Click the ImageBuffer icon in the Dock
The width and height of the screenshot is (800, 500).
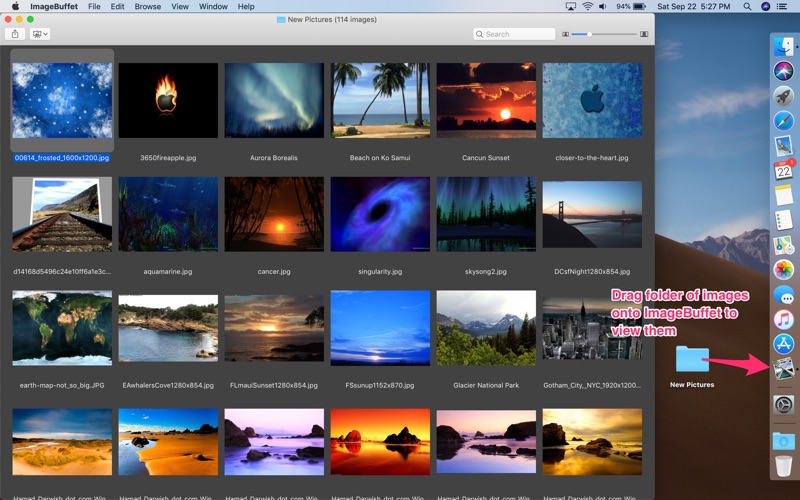point(784,368)
